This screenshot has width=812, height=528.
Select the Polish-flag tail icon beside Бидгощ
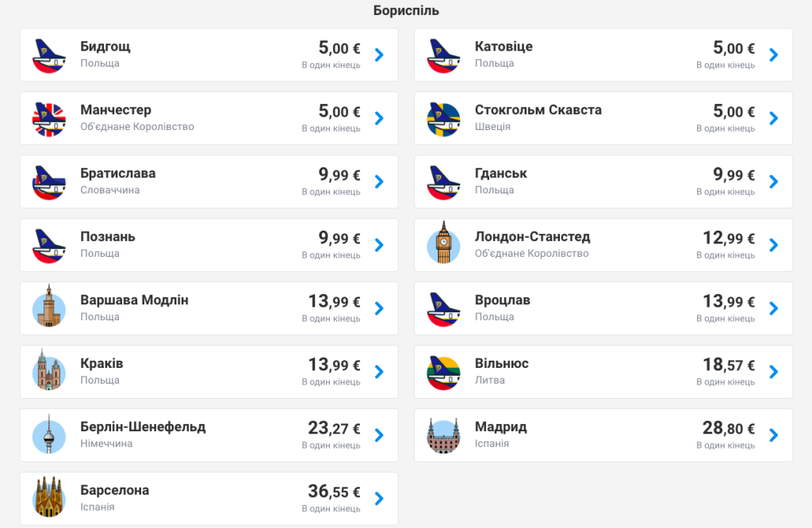pyautogui.click(x=49, y=54)
